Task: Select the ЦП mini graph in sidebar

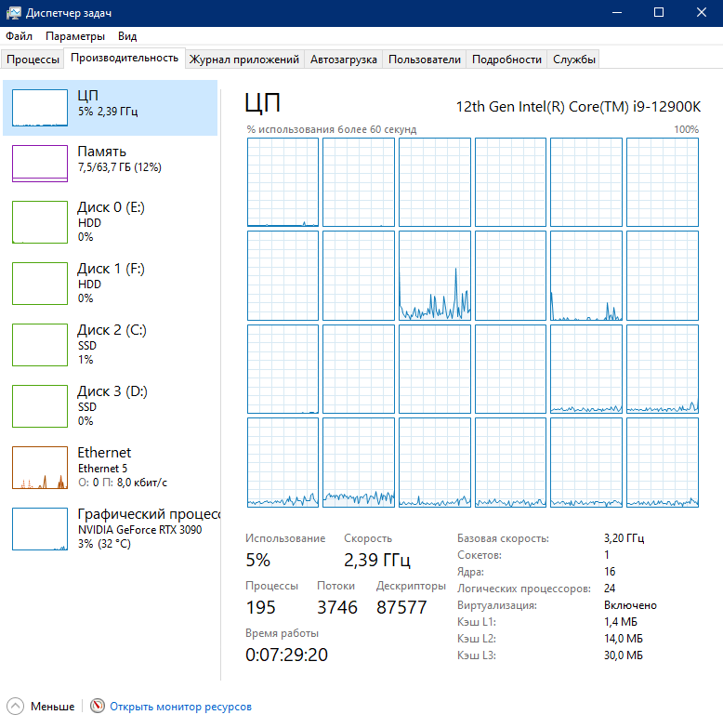Action: pyautogui.click(x=40, y=108)
